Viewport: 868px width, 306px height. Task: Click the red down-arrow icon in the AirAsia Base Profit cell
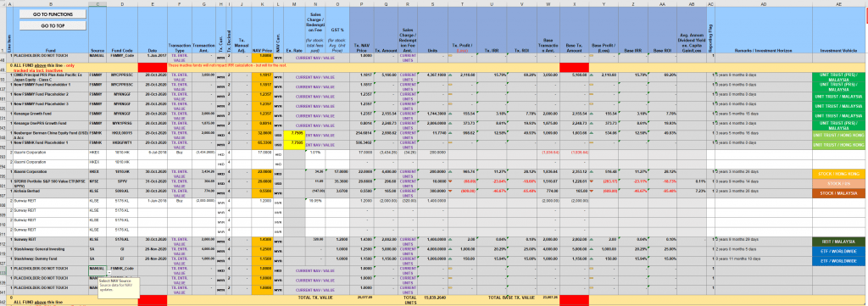pyautogui.click(x=592, y=191)
